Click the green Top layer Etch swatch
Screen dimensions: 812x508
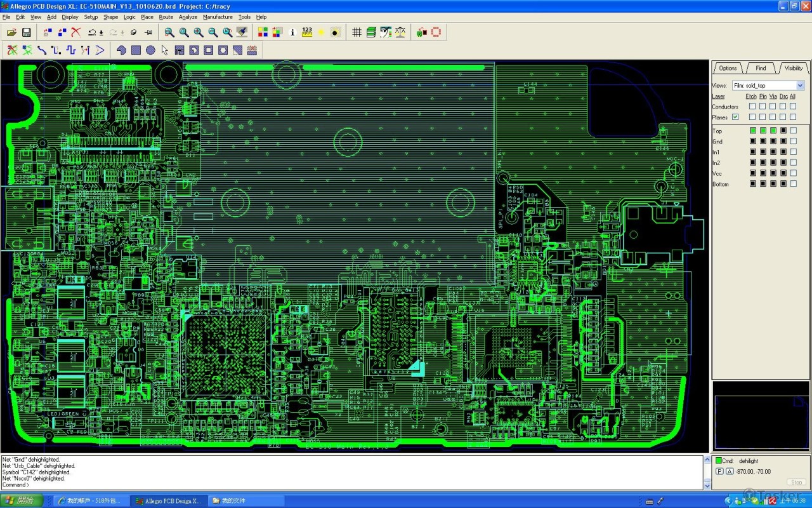click(x=752, y=131)
